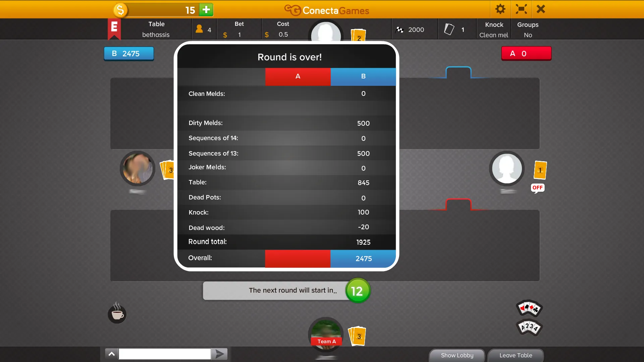
Task: Click the fullscreen toggle icon
Action: click(x=520, y=9)
